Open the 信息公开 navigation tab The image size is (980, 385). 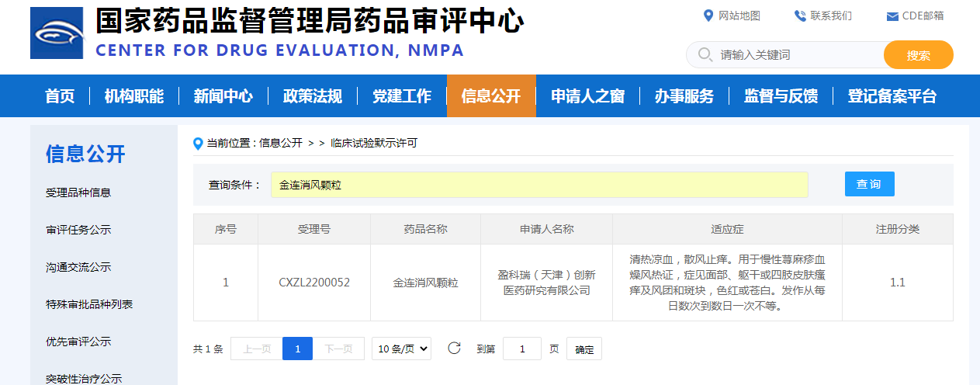tap(490, 96)
